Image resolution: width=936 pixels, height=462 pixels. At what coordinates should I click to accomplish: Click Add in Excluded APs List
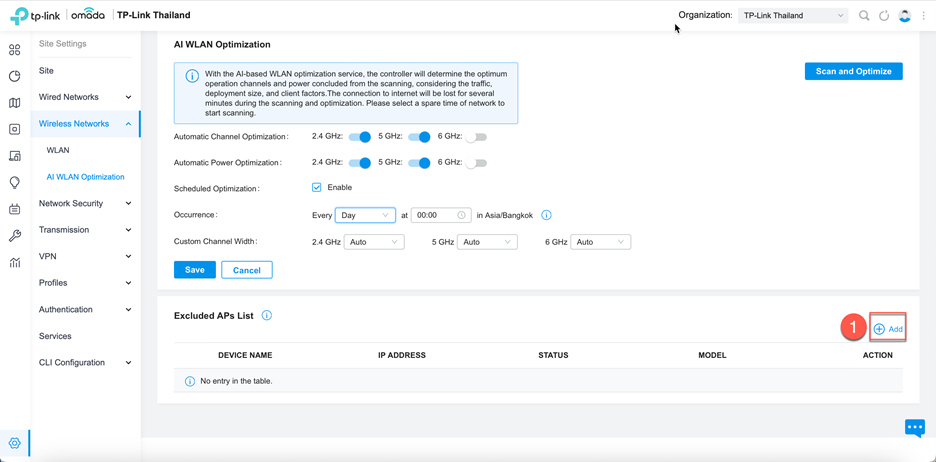coord(888,329)
